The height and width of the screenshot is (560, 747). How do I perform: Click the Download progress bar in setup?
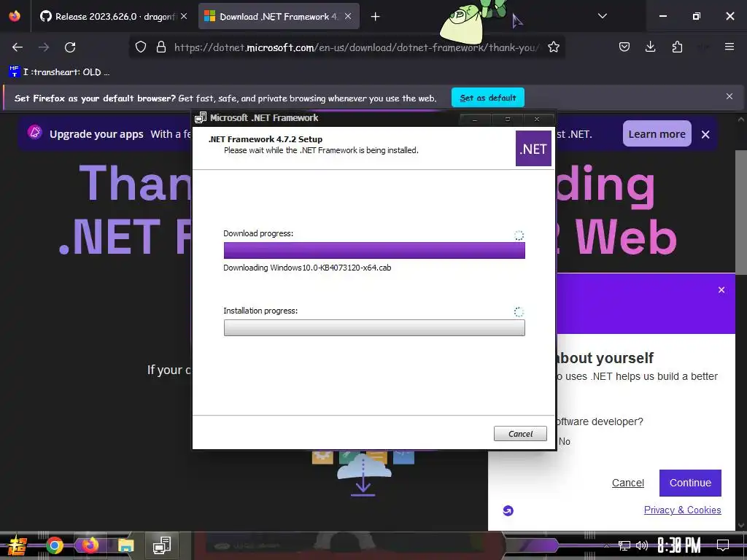pyautogui.click(x=374, y=251)
